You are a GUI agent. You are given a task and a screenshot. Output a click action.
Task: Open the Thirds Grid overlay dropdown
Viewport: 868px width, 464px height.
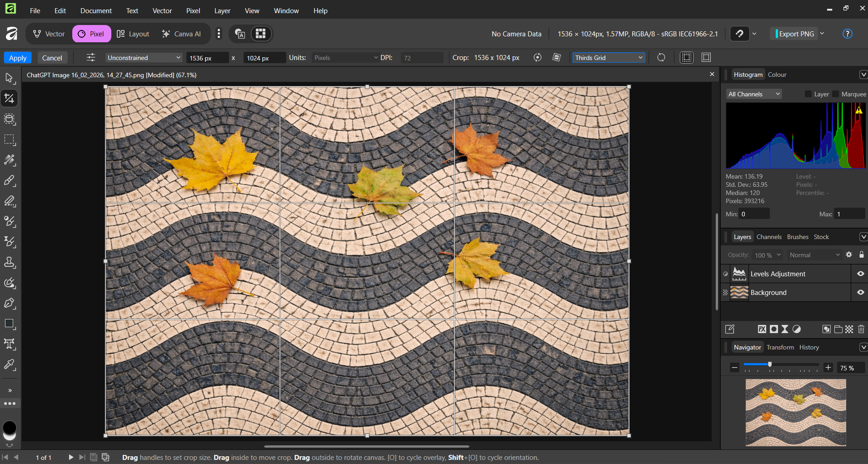[609, 58]
